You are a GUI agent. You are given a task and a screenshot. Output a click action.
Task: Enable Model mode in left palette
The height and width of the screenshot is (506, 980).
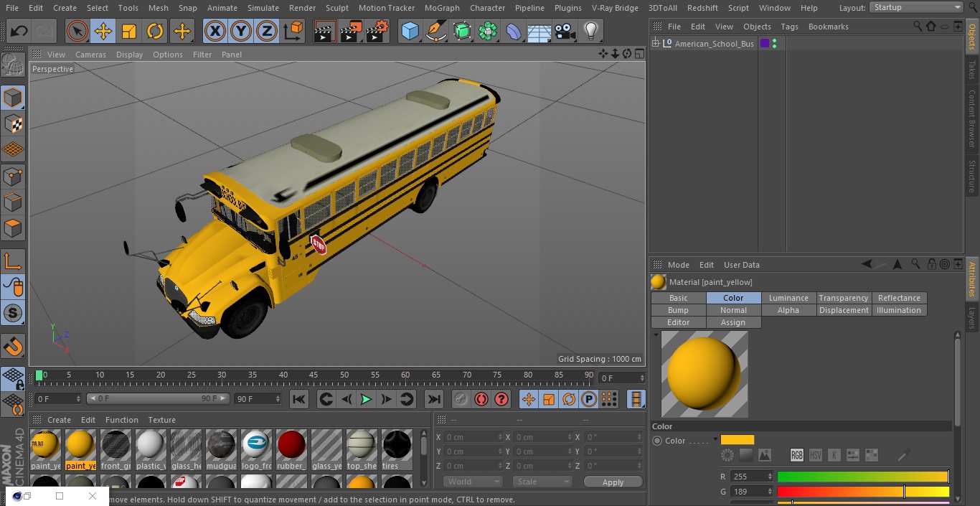(13, 97)
